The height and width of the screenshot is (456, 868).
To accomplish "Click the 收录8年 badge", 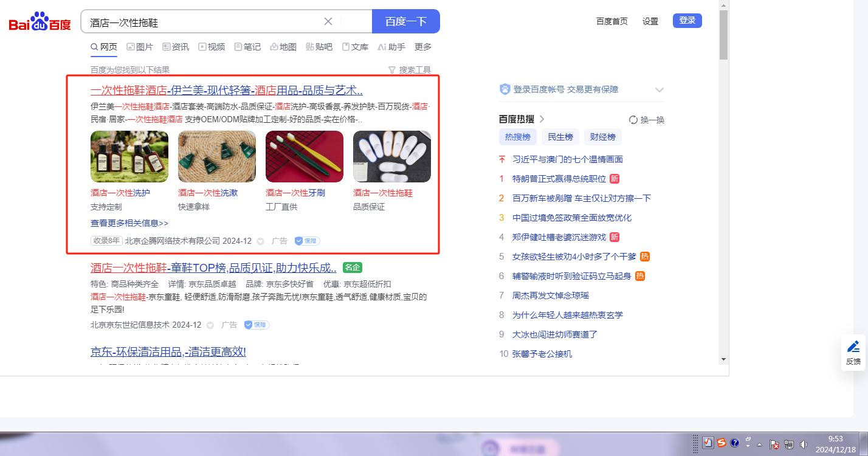I will [106, 241].
